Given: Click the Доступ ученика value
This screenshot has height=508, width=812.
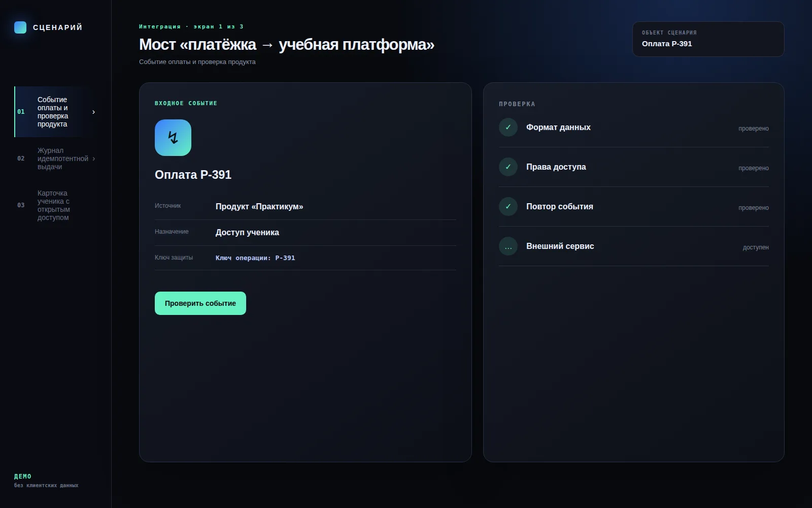Looking at the screenshot, I should (247, 233).
